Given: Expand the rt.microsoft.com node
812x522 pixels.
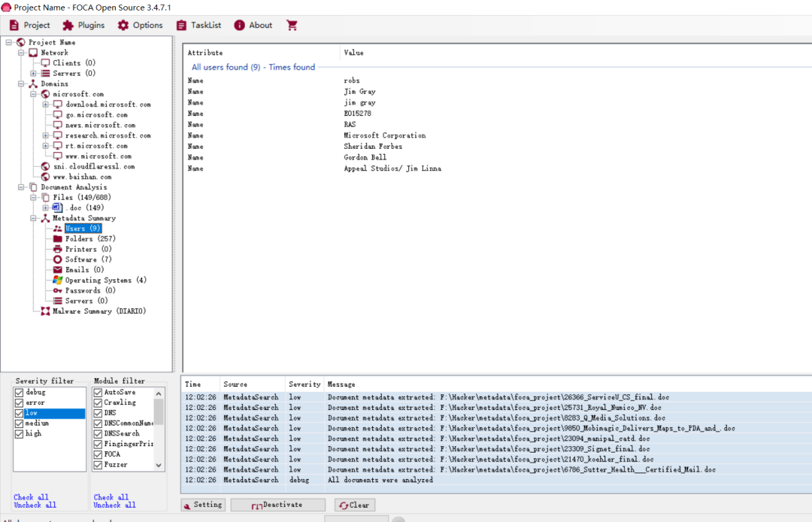Looking at the screenshot, I should point(46,146).
